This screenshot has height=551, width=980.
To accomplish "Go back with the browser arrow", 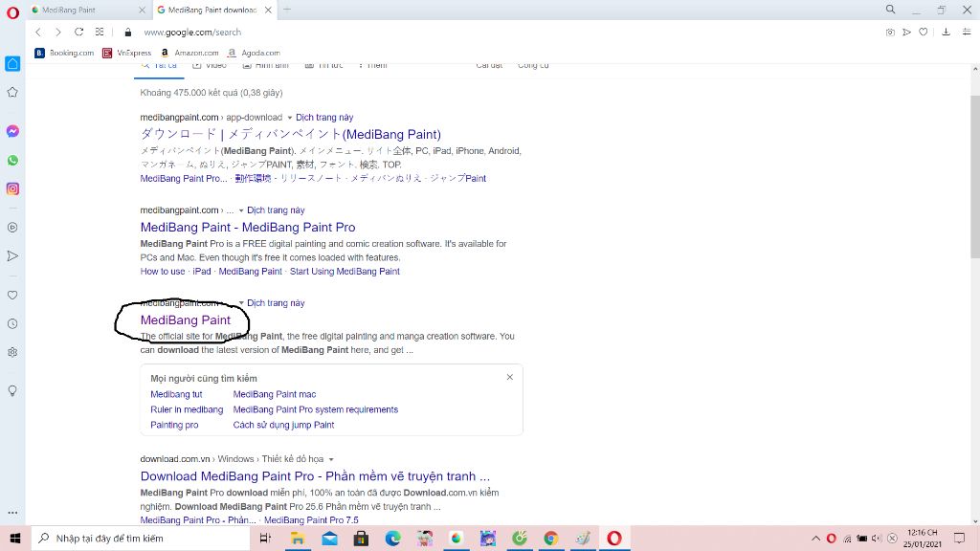I will (x=38, y=32).
